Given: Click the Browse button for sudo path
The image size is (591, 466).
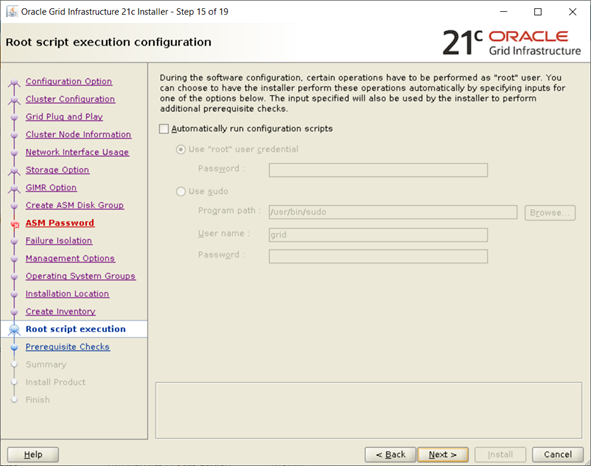Looking at the screenshot, I should tap(550, 213).
